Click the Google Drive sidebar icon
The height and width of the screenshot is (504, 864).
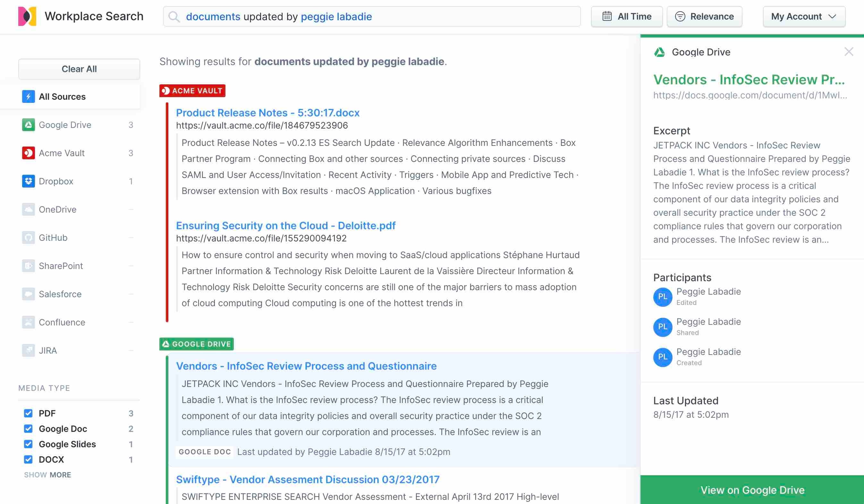pyautogui.click(x=29, y=125)
